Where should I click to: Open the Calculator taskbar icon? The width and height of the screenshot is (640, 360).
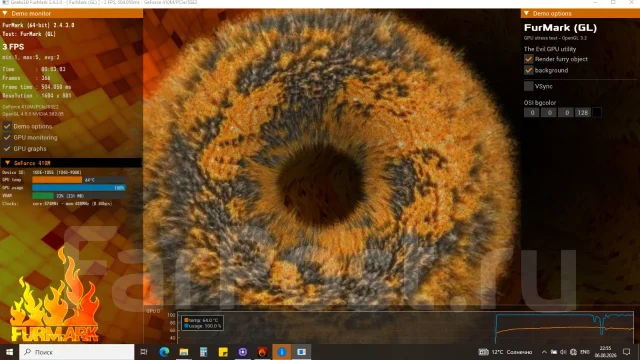pyautogui.click(x=203, y=352)
